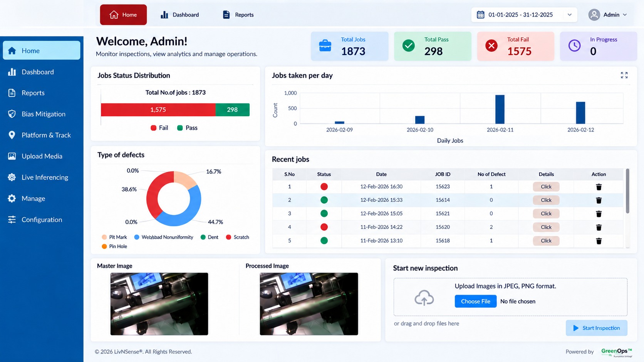
Task: Click the location pin beside Platform & Track
Action: 12,135
